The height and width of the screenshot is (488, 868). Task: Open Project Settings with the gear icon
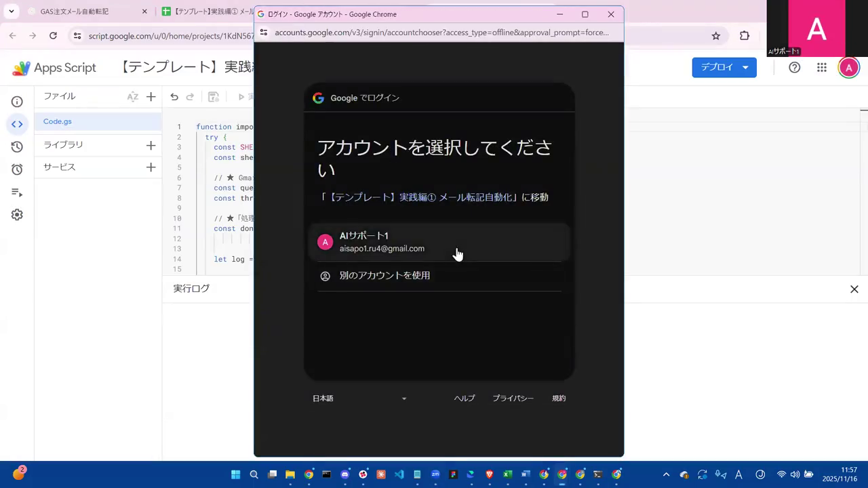(17, 214)
